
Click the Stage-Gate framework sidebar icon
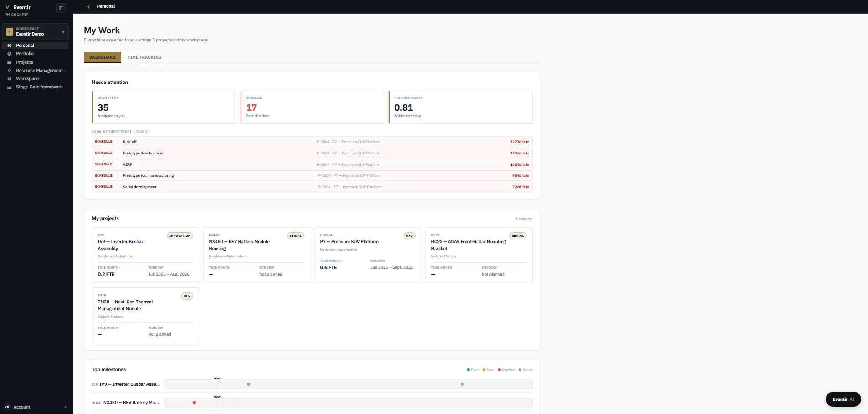(x=9, y=87)
